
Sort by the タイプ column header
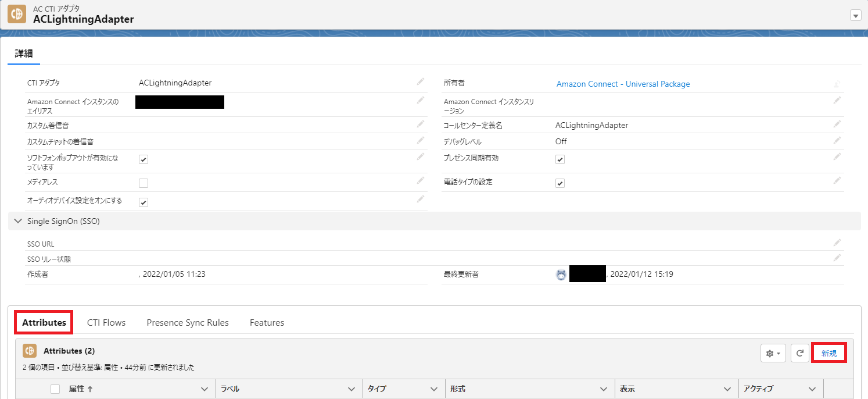pos(376,389)
